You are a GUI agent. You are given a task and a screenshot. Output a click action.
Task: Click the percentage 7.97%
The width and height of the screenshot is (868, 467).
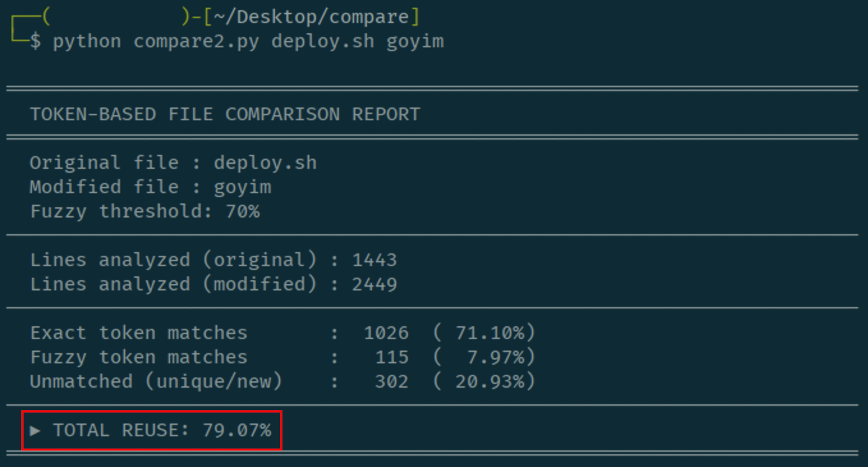point(496,357)
